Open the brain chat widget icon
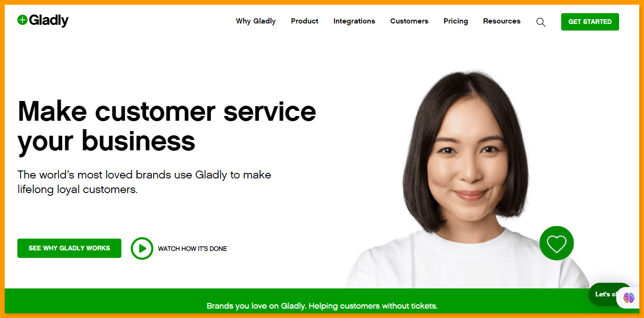The width and height of the screenshot is (644, 318). 629,298
